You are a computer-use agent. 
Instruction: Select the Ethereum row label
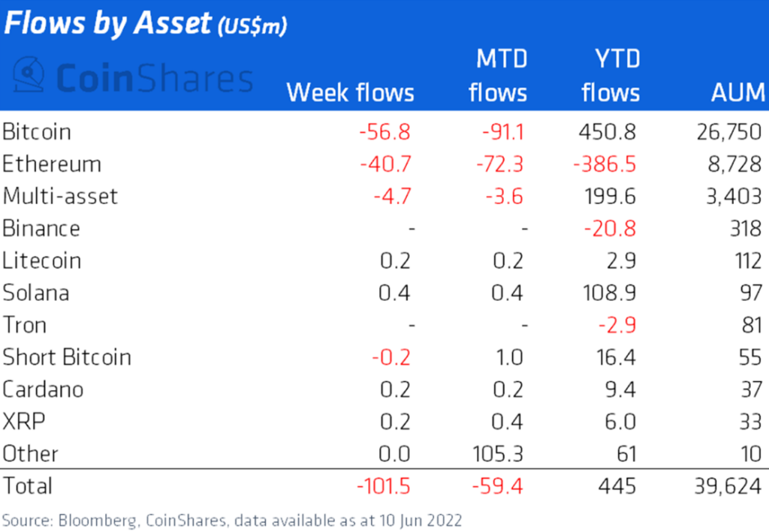click(x=52, y=164)
